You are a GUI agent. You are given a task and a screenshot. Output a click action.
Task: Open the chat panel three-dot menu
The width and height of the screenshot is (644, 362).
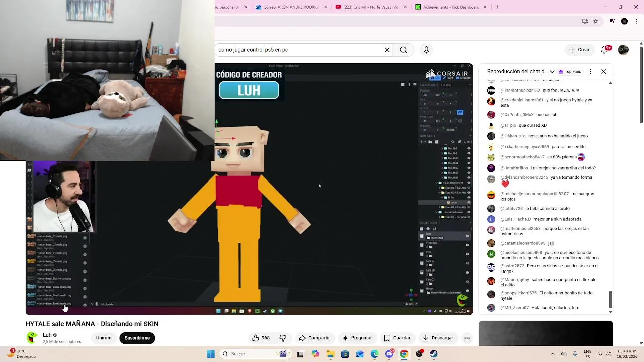(590, 71)
